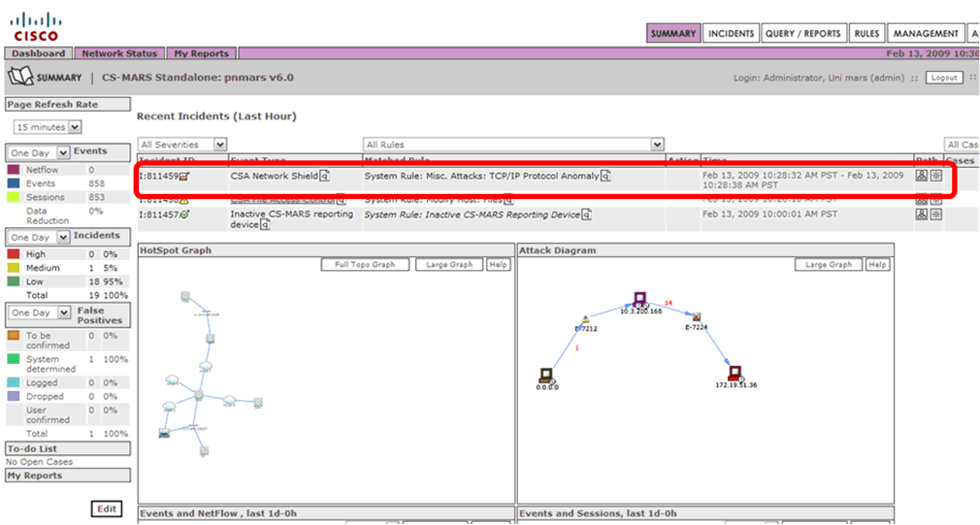Click the HotSpot Graph Help button
This screenshot has width=980, height=525.
tap(498, 264)
